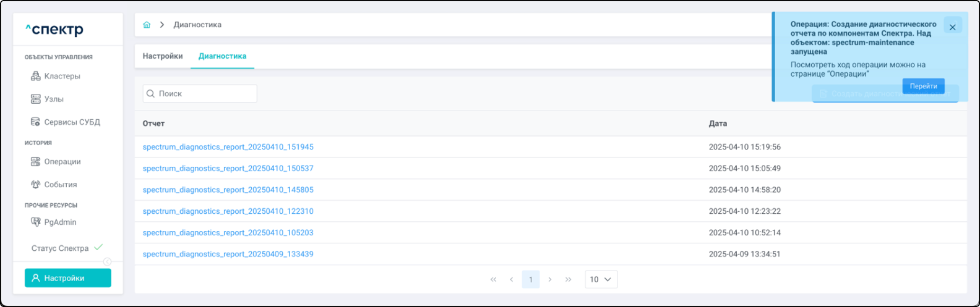980x307 pixels.
Task: Open the page size dropdown showing 10
Action: coord(601,279)
